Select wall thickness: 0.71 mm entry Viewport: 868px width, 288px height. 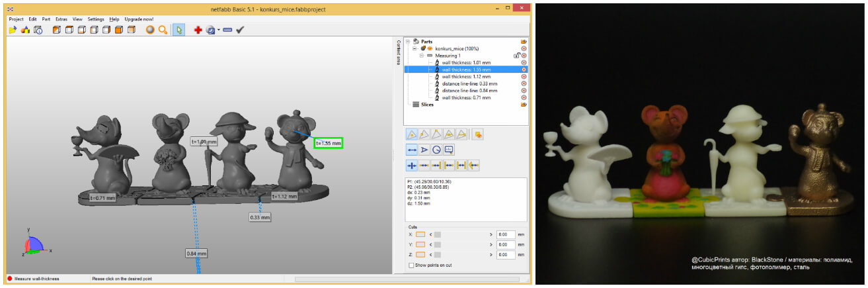click(x=466, y=98)
